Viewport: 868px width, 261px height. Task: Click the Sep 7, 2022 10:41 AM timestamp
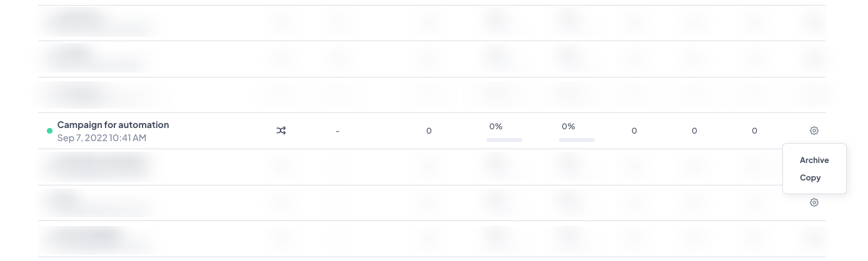[x=102, y=137]
